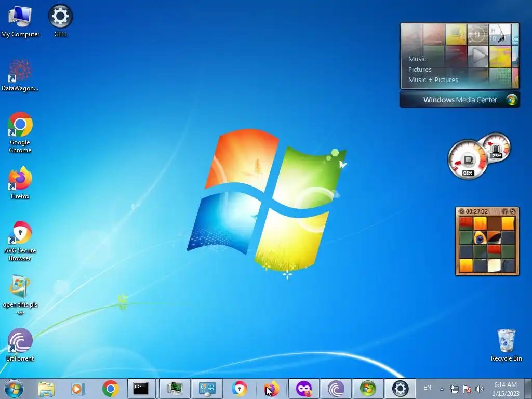Switch to the Command Prompt taskbar button
Viewport: 532px width, 399px height.
pyautogui.click(x=141, y=389)
